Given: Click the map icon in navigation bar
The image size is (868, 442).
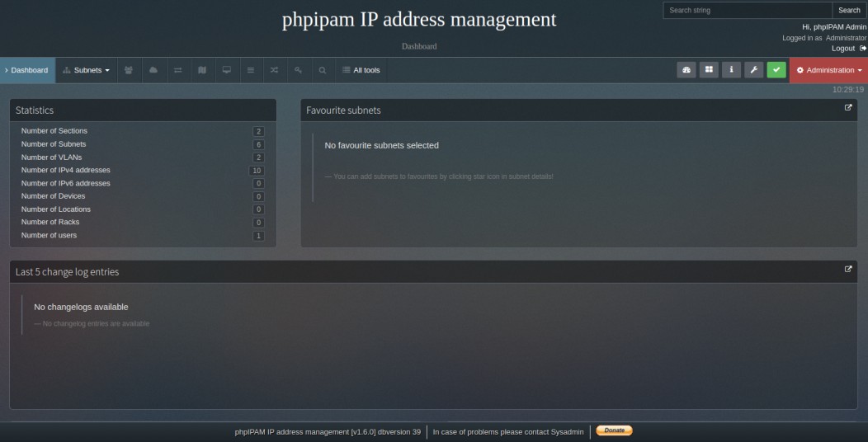Looking at the screenshot, I should [x=202, y=70].
